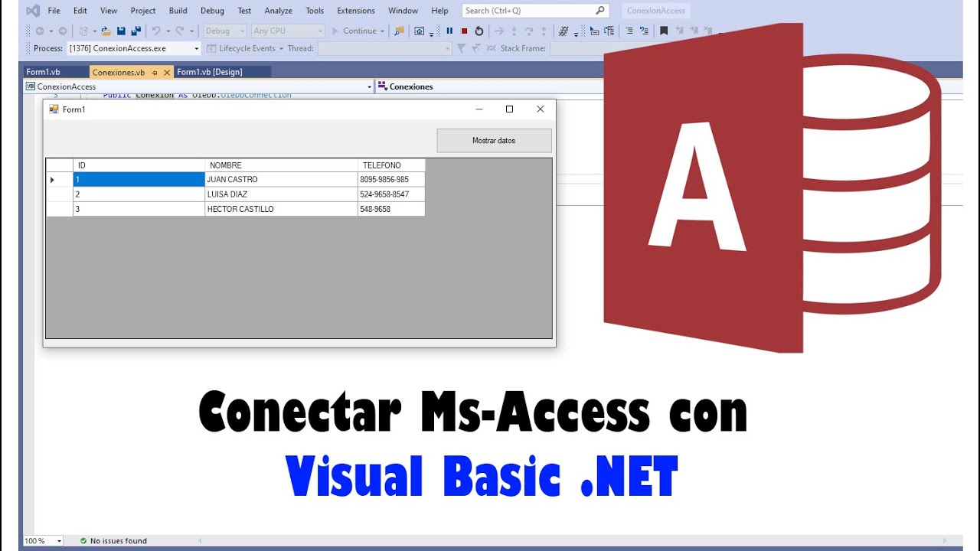This screenshot has width=980, height=551.
Task: Open the Extensions menu
Action: (356, 11)
